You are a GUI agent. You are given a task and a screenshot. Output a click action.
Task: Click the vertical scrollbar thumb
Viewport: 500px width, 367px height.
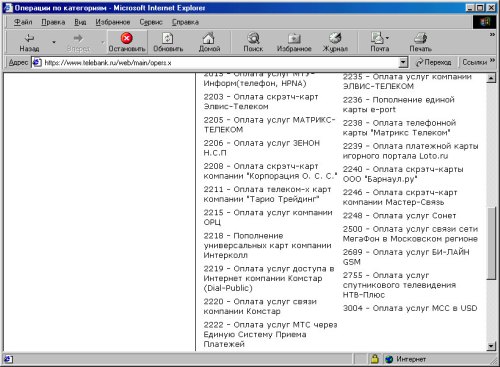coord(491,243)
